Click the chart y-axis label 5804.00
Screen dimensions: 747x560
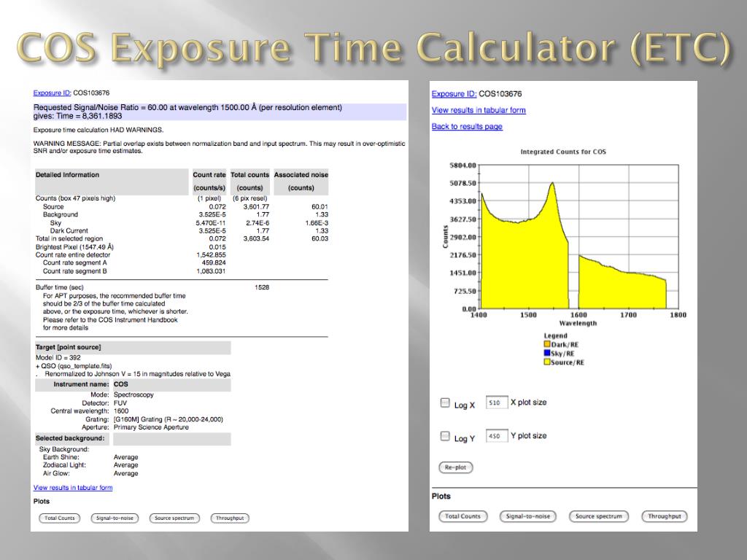coord(462,166)
